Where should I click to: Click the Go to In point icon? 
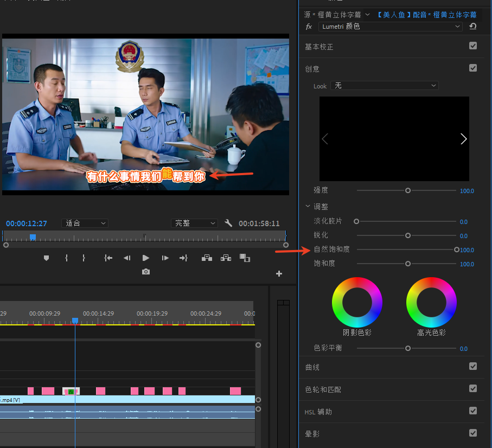pos(108,258)
